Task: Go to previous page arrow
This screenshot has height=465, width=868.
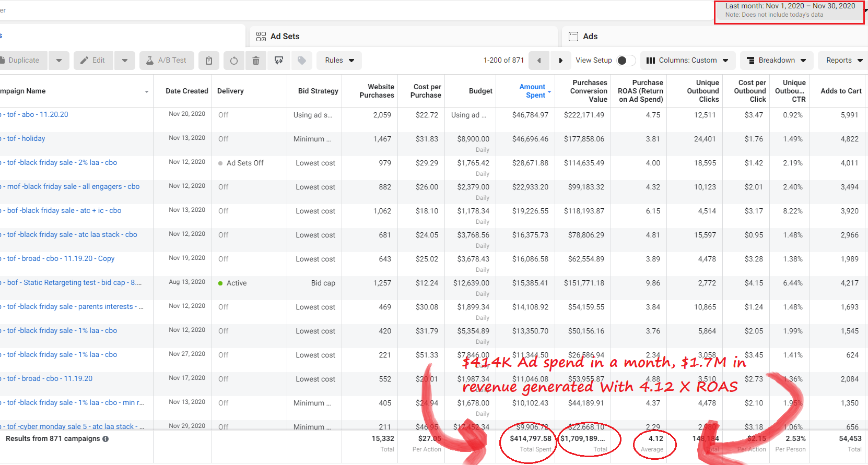Action: click(539, 61)
